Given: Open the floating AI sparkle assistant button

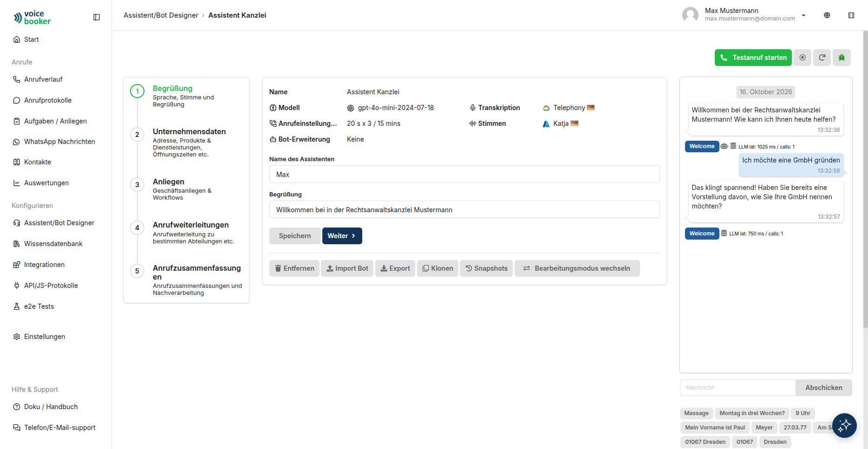Looking at the screenshot, I should coord(844,425).
